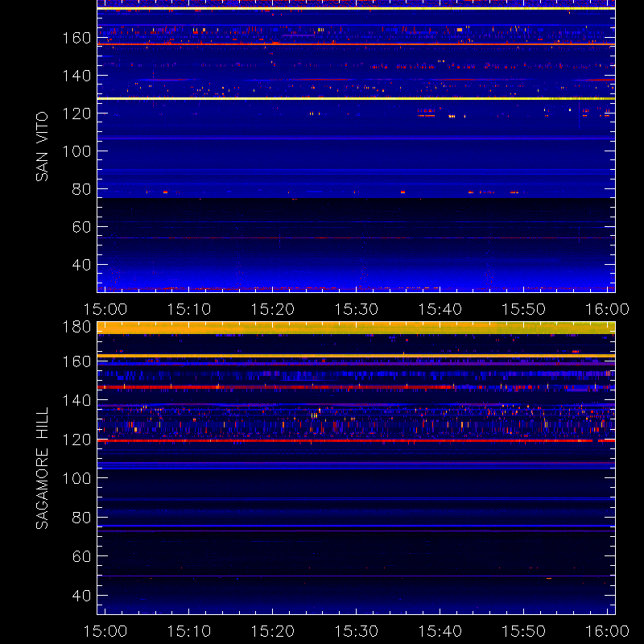Viewport: 644px width, 644px height.
Task: Select the 120 tick label on SAN VITO axis
Action: pos(76,114)
